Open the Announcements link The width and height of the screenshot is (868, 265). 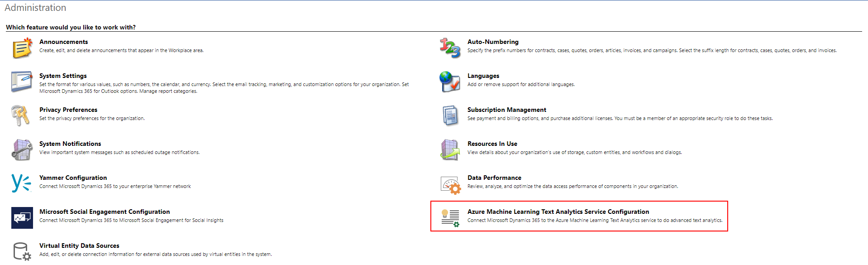point(63,42)
